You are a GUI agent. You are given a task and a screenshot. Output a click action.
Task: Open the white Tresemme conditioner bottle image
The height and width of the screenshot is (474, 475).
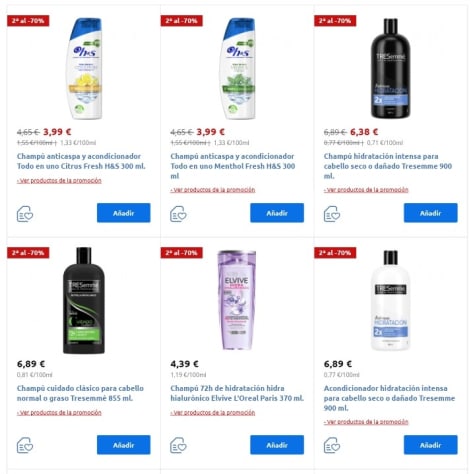click(x=390, y=300)
